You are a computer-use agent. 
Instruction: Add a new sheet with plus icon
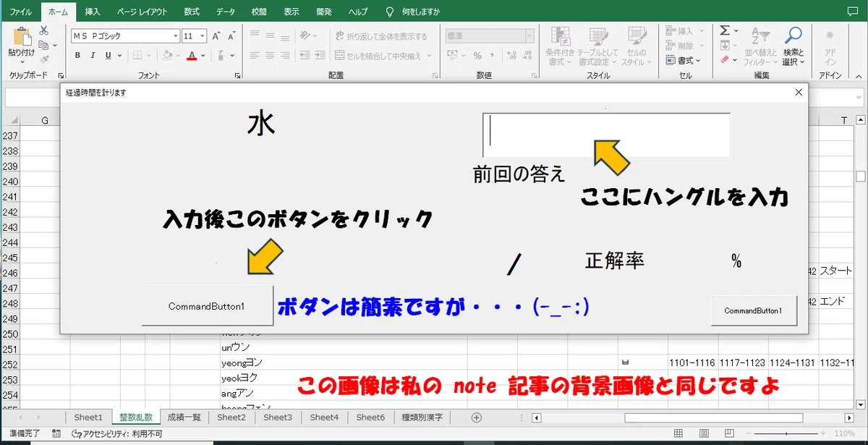coord(476,417)
